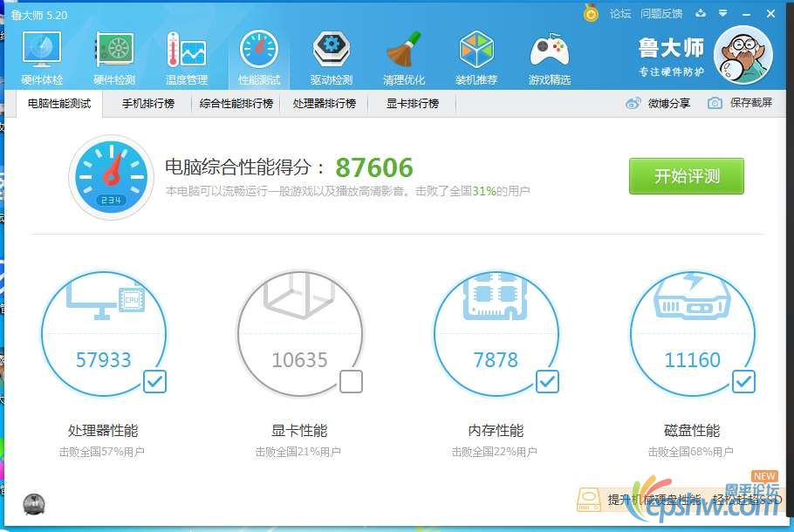Click 击败全国21%用户 text

point(298,452)
